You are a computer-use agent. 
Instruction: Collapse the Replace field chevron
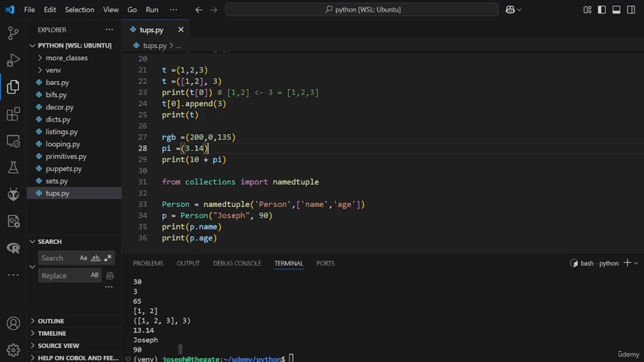pyautogui.click(x=33, y=266)
